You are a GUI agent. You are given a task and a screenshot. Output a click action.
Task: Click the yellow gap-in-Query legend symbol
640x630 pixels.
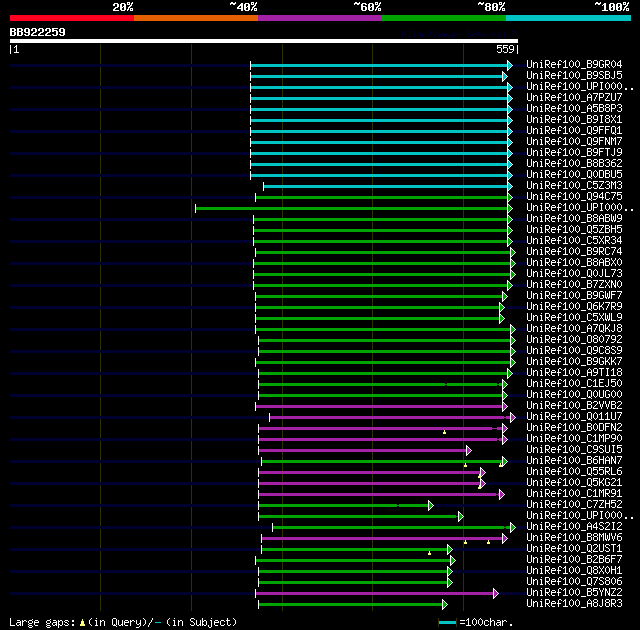[82, 623]
